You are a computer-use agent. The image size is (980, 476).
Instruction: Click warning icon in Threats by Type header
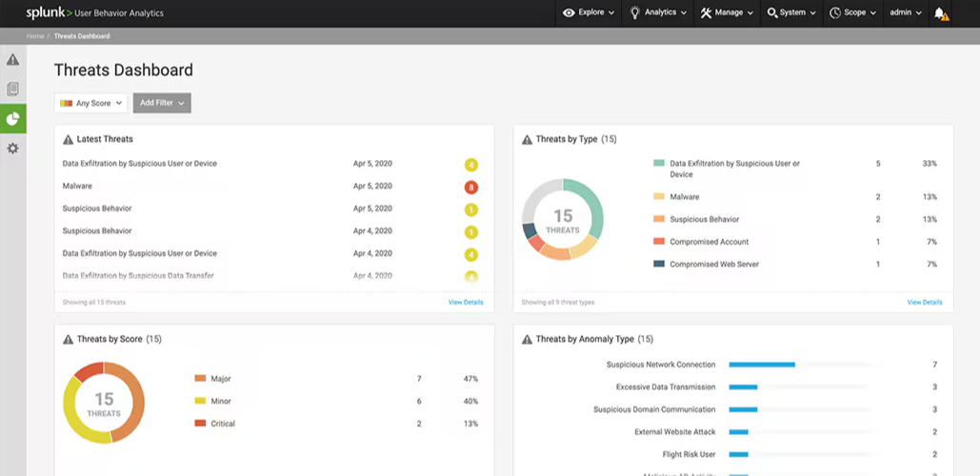527,139
